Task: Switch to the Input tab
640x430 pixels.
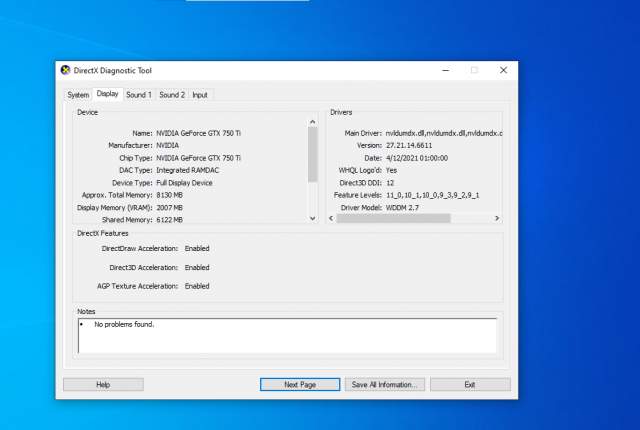Action: click(x=200, y=95)
